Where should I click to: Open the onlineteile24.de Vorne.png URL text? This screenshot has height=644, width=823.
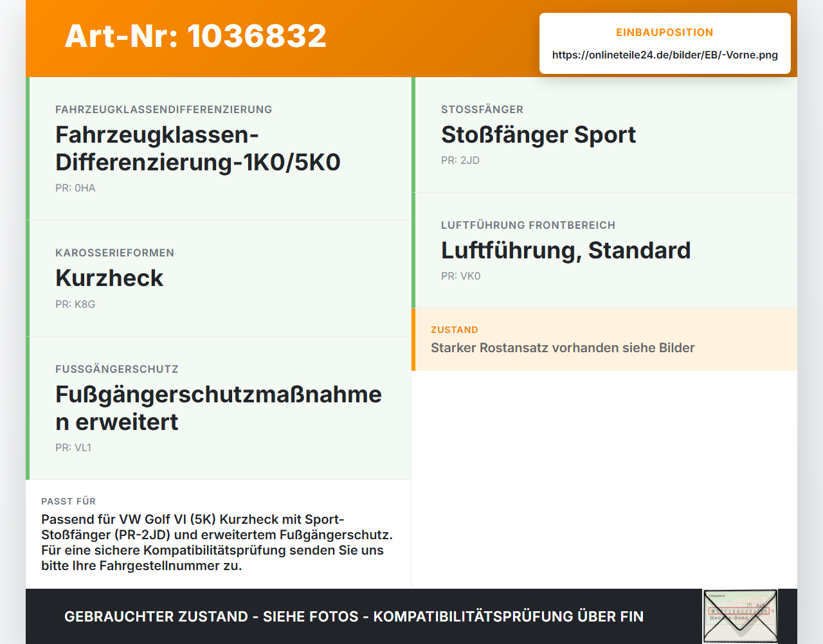pyautogui.click(x=665, y=55)
